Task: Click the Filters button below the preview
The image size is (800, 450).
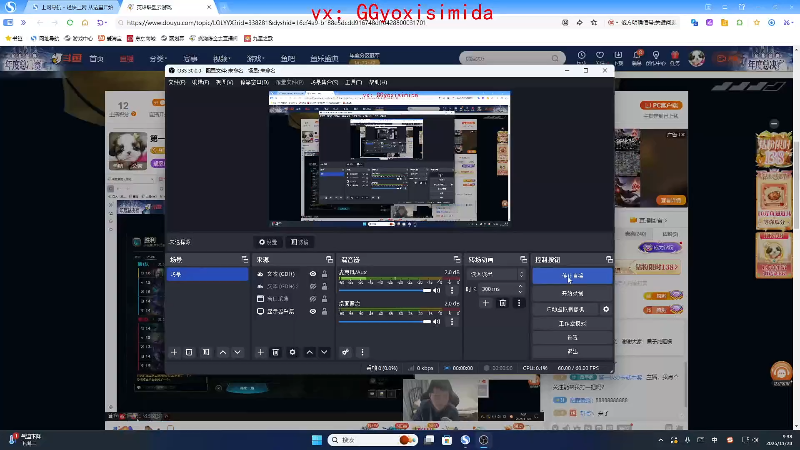Action: (299, 242)
